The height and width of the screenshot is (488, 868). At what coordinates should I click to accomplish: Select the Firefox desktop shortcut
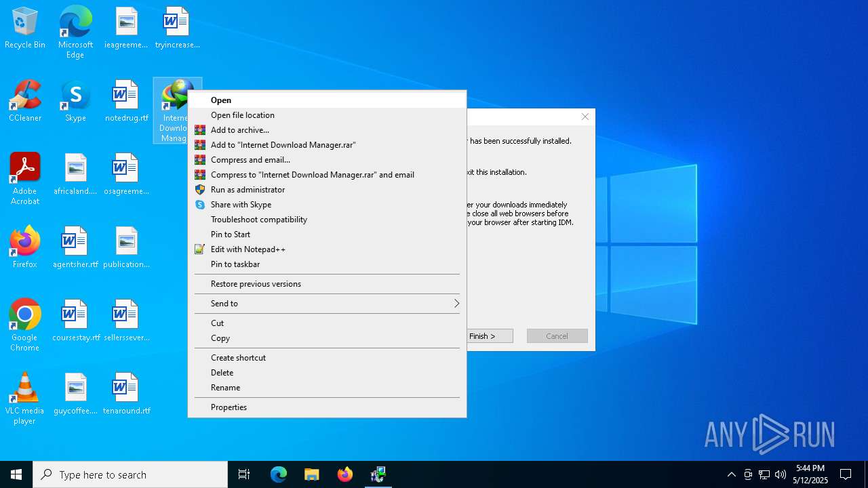click(x=25, y=248)
